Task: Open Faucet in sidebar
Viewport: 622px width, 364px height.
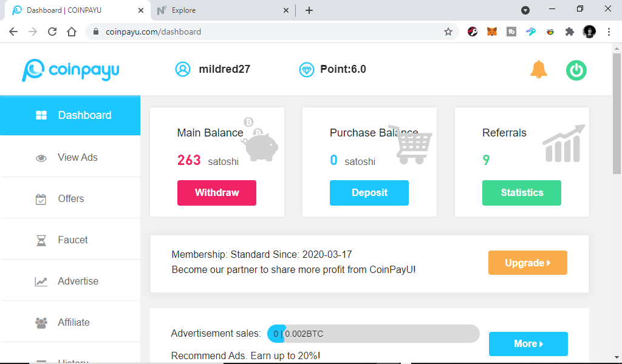Action: coord(70,240)
